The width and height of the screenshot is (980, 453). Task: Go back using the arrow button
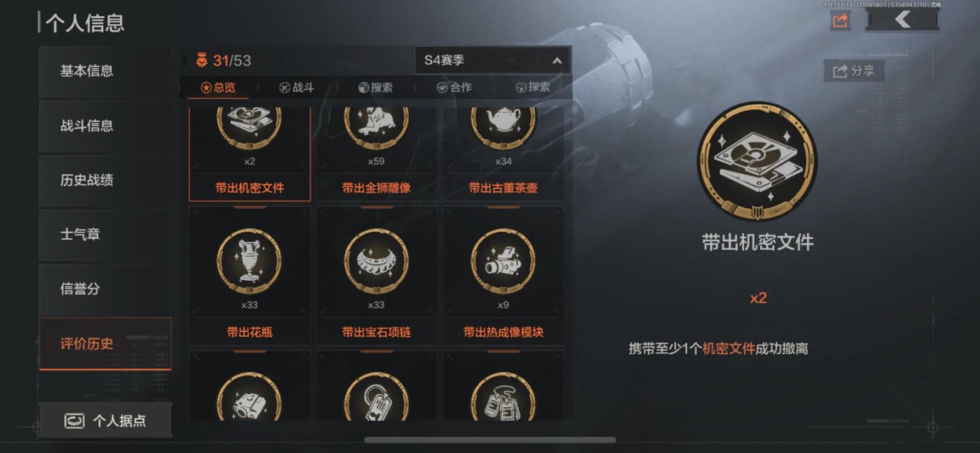[x=902, y=20]
